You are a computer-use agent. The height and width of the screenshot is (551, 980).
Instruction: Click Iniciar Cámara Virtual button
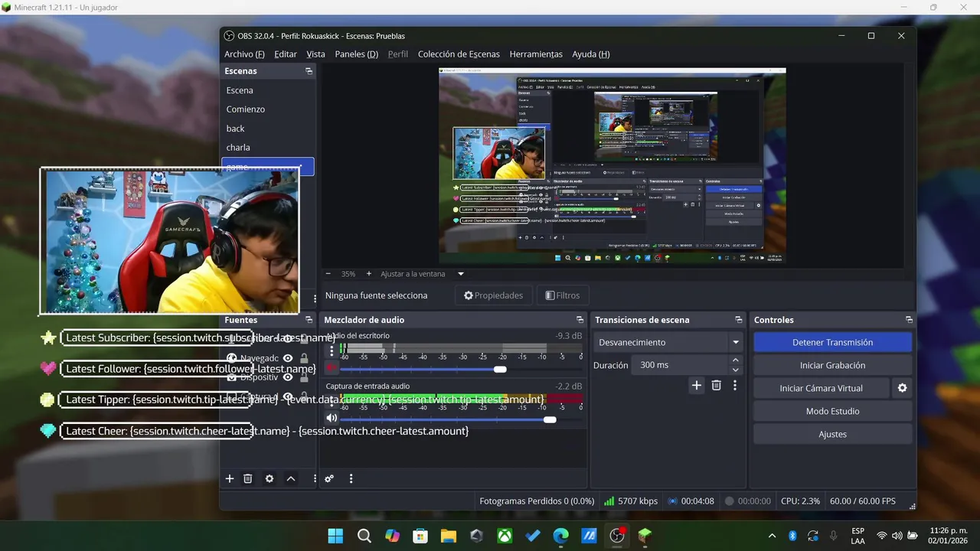(821, 388)
